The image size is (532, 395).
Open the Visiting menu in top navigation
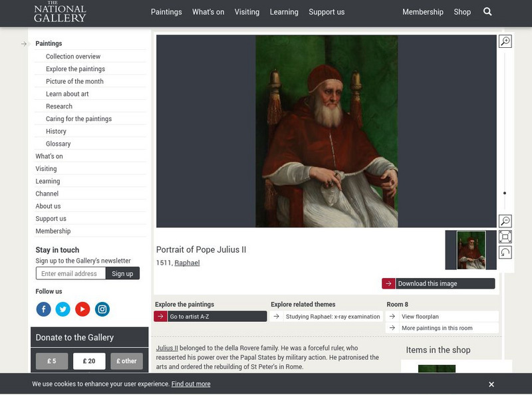247,12
